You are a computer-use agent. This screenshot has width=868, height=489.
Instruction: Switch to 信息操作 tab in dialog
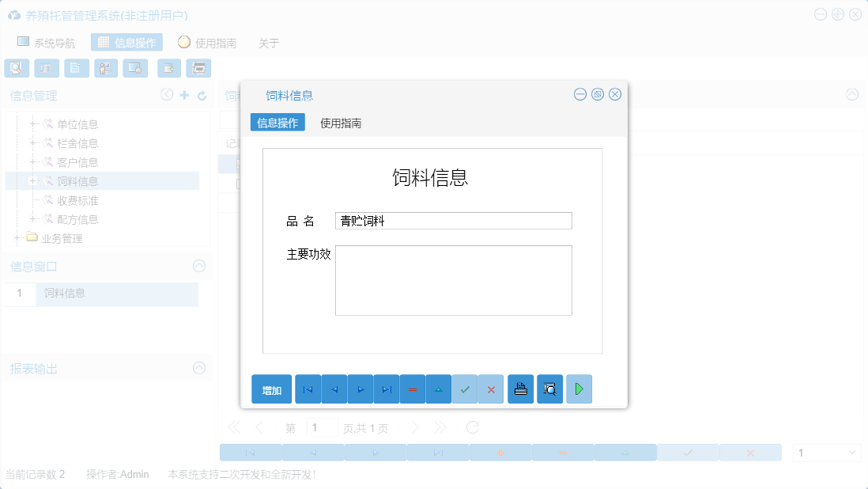pos(277,123)
